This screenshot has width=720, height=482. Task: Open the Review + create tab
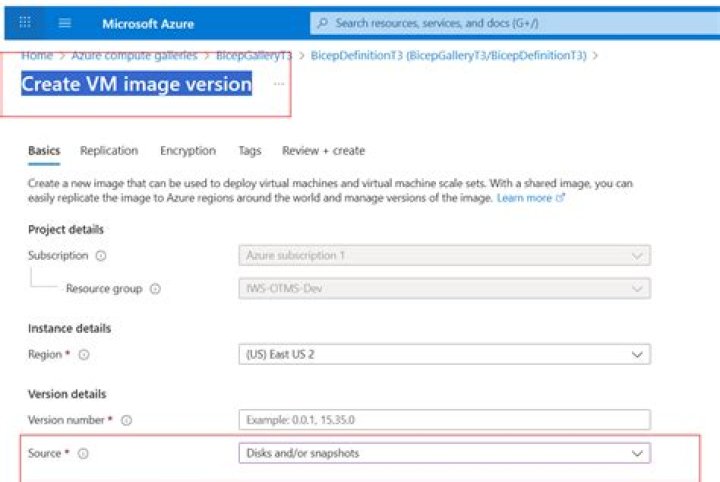click(323, 151)
